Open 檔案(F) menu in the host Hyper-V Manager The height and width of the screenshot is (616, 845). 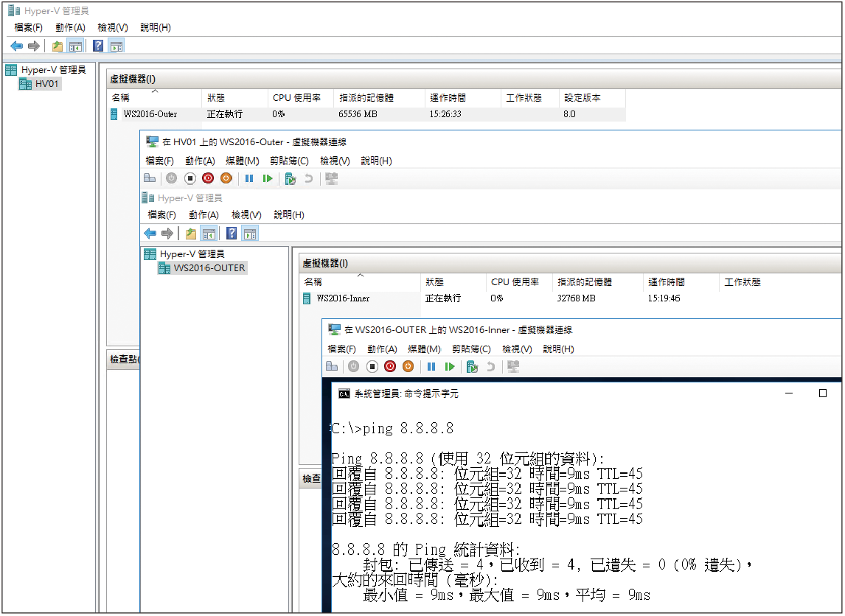click(28, 27)
